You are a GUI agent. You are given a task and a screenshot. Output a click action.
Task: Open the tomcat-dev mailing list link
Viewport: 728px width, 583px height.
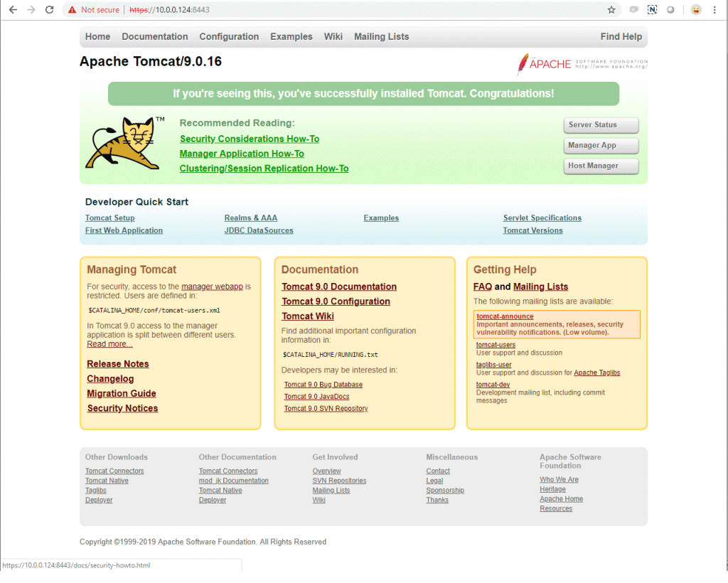[493, 385]
